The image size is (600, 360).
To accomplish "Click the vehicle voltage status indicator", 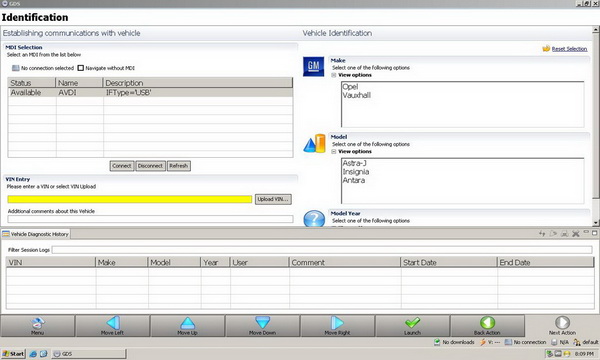I will [490, 342].
